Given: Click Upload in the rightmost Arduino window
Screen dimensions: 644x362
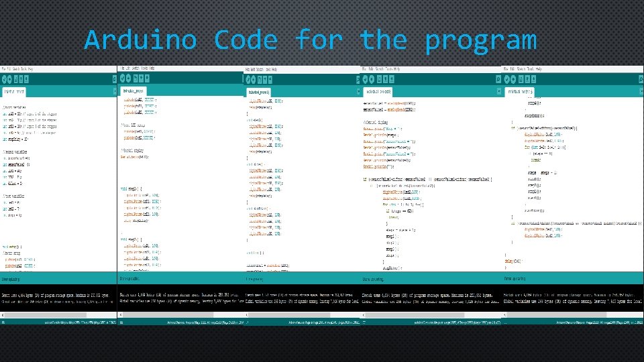Looking at the screenshot, I should pyautogui.click(x=513, y=79).
